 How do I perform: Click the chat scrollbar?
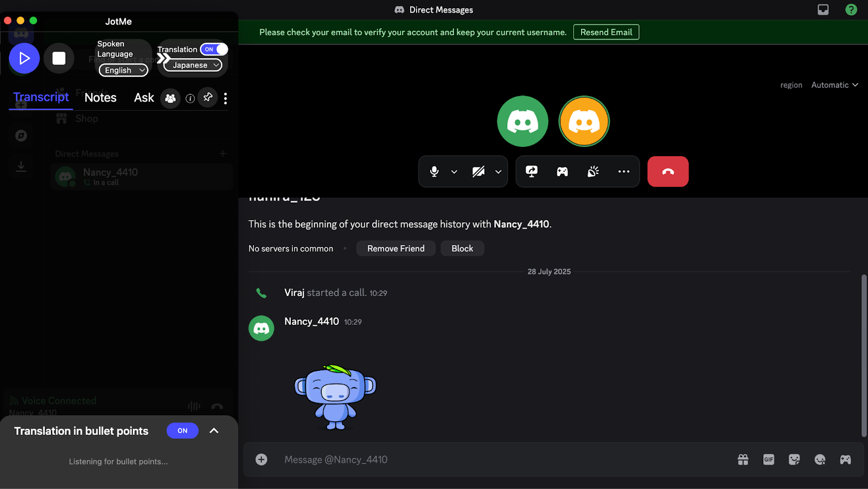point(864,356)
